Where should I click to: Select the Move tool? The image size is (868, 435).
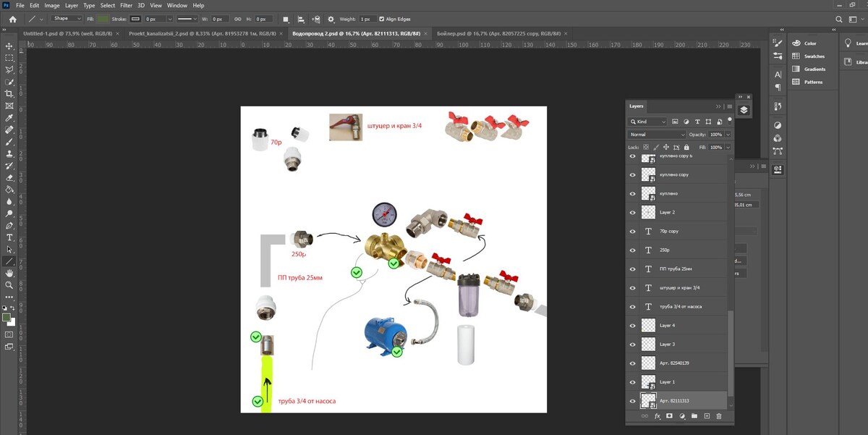click(9, 45)
